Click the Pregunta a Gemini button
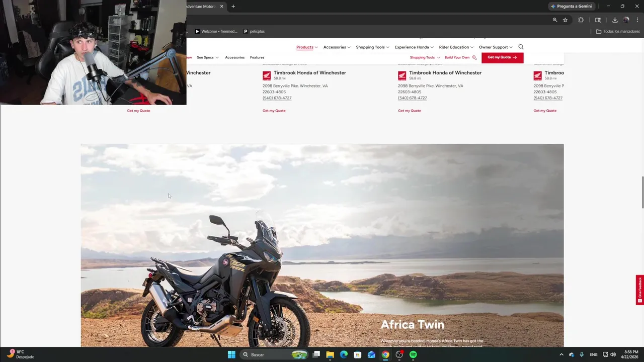Image resolution: width=644 pixels, height=362 pixels. (x=571, y=6)
